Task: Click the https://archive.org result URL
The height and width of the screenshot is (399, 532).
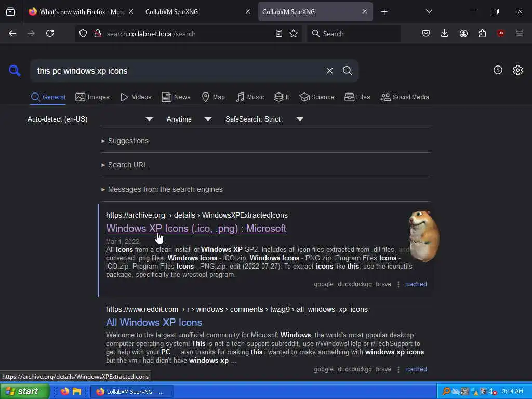Action: (x=197, y=216)
